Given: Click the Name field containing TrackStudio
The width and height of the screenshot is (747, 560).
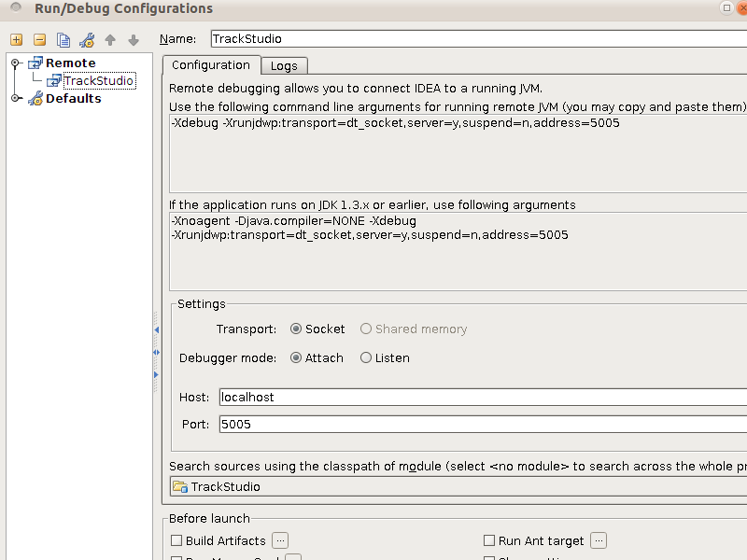Looking at the screenshot, I should [x=479, y=38].
